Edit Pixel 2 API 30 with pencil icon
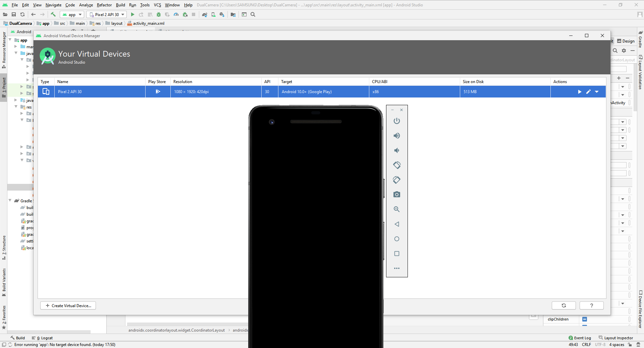Image resolution: width=644 pixels, height=348 pixels. click(588, 92)
